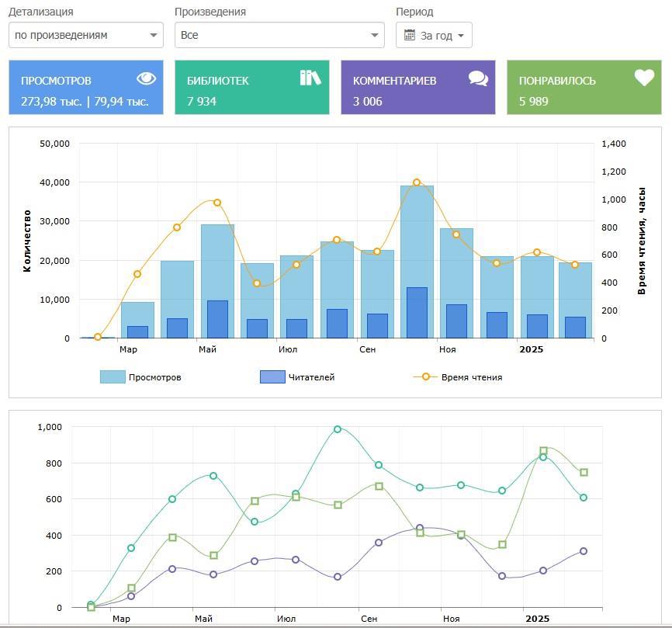Toggle Просмотров series in chart legend
The height and width of the screenshot is (628, 672).
click(x=154, y=377)
